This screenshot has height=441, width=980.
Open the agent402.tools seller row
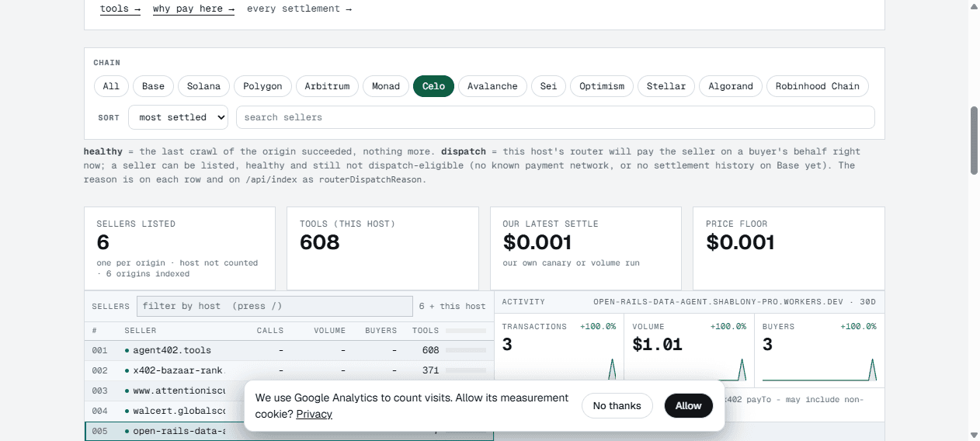click(289, 350)
